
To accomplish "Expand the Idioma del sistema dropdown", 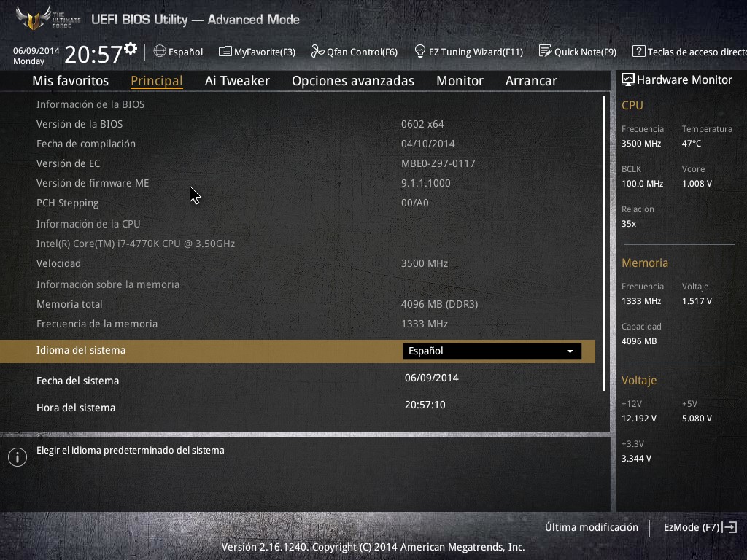I will click(492, 351).
